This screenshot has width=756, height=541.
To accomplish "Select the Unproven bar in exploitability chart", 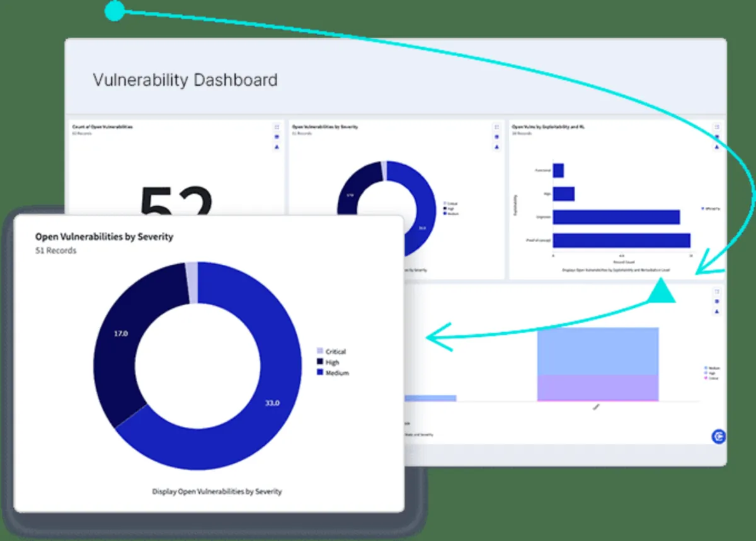I will click(616, 217).
